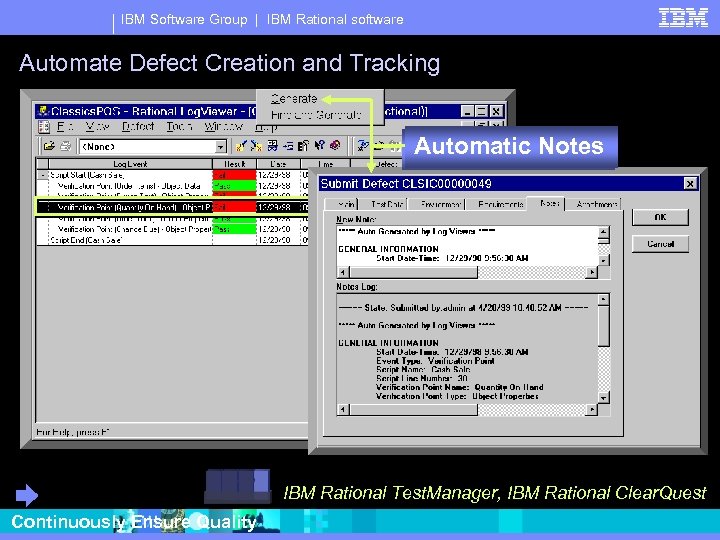Click red Fail cell of Quantity On Hand row
The image size is (720, 540).
tap(234, 208)
